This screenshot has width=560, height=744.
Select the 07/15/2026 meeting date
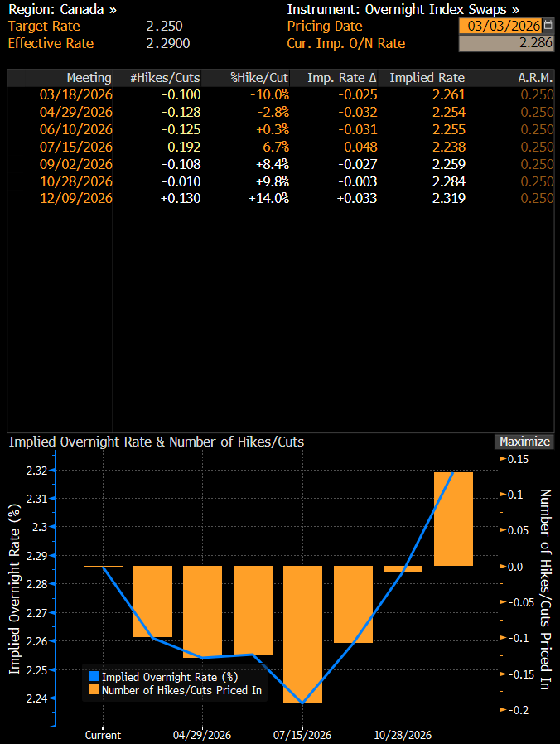[76, 147]
